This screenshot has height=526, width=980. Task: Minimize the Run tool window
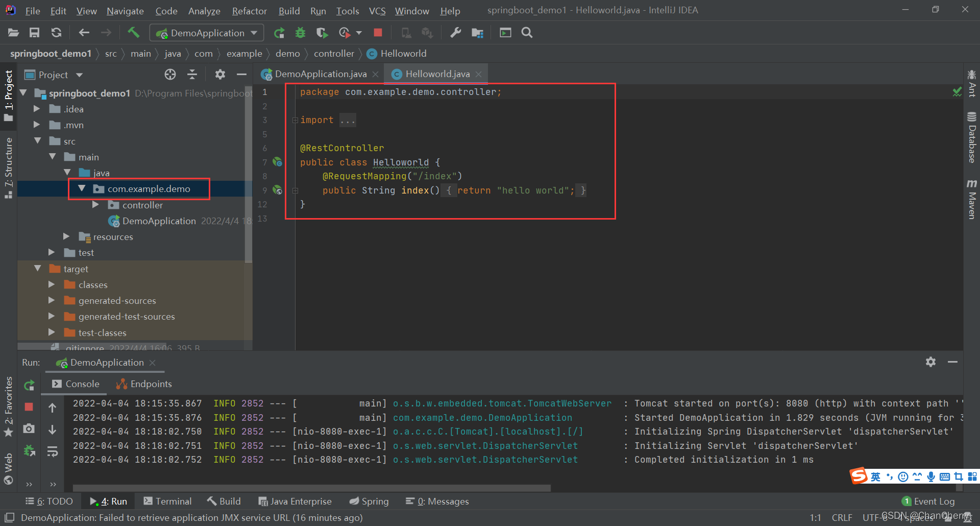pos(952,362)
